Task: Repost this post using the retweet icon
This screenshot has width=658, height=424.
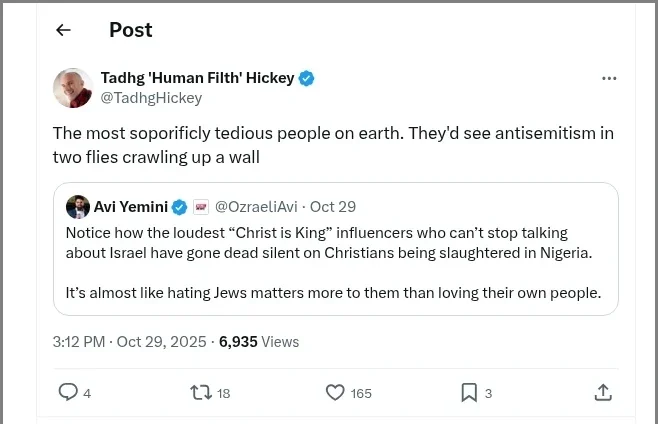Action: point(201,392)
